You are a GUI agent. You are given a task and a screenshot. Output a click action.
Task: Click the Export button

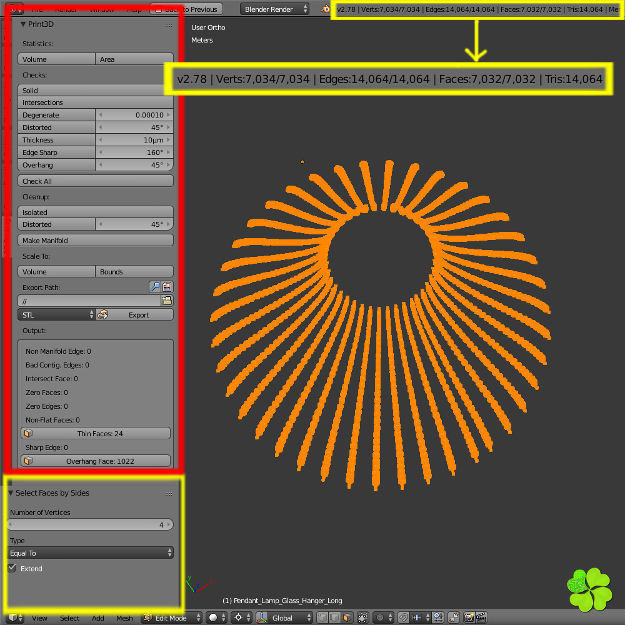click(135, 315)
